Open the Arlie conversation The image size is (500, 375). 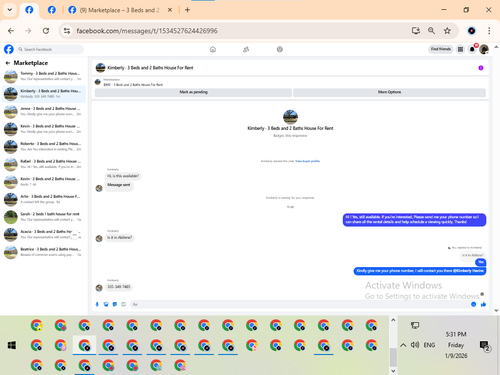coord(44,199)
